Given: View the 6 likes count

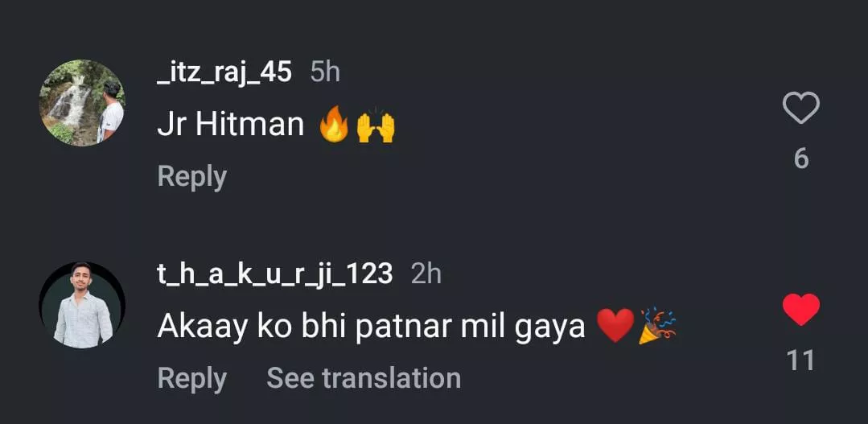Looking at the screenshot, I should pos(800,158).
